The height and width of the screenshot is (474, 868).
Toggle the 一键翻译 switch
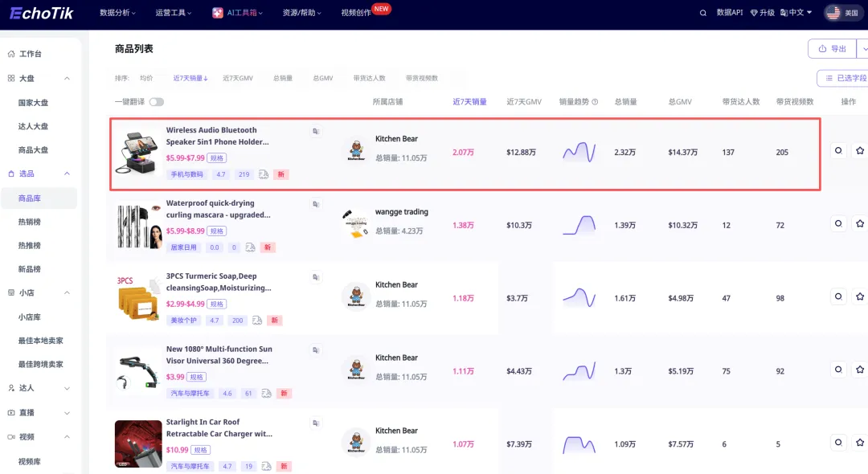tap(157, 102)
